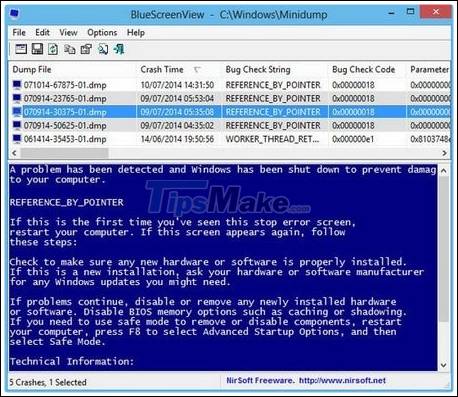Select the 070914-30375-01.dmp file name
Screen dimensions: 458x397
[x=65, y=112]
